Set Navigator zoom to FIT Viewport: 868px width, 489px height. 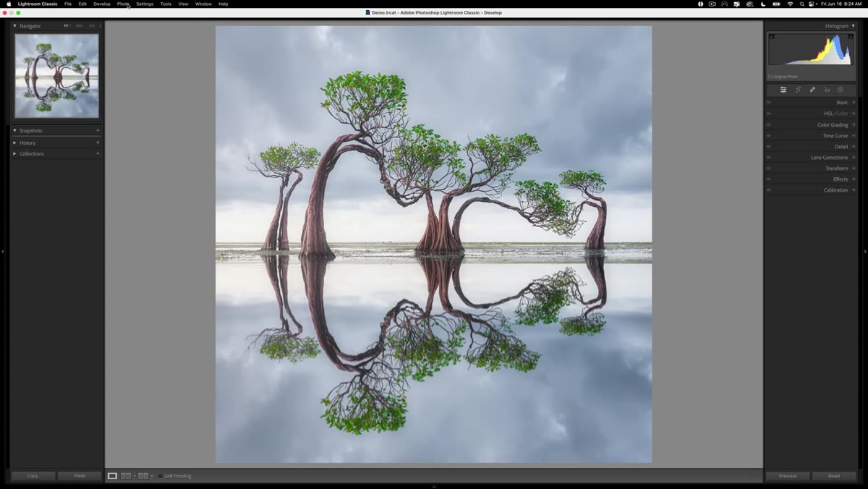point(66,26)
